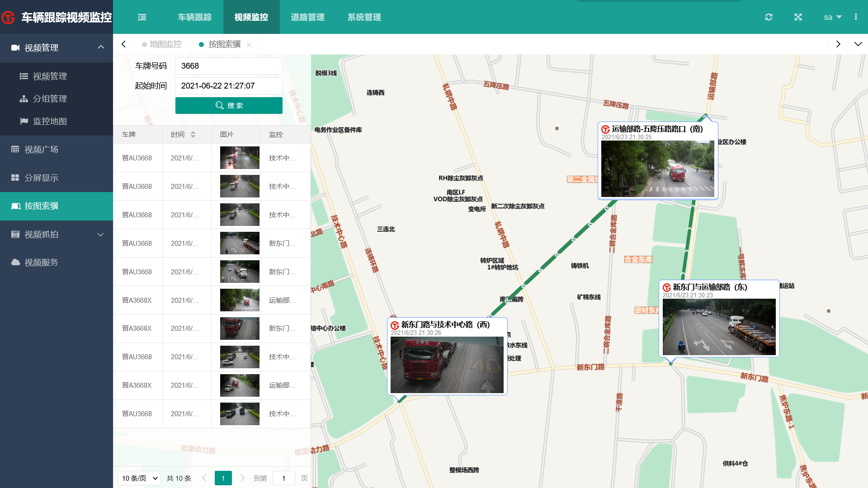This screenshot has width=868, height=488.
Task: Switch to the 车辆跟踪 top menu
Action: click(195, 17)
